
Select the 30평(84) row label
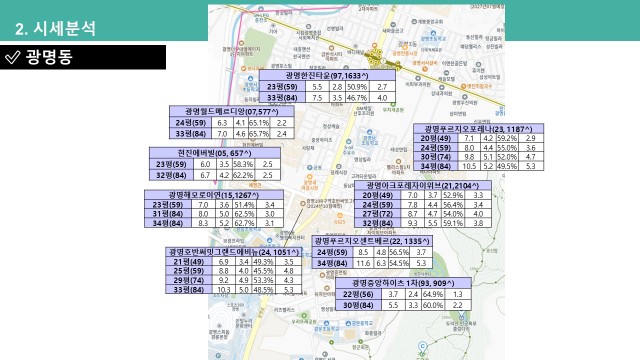(358, 305)
